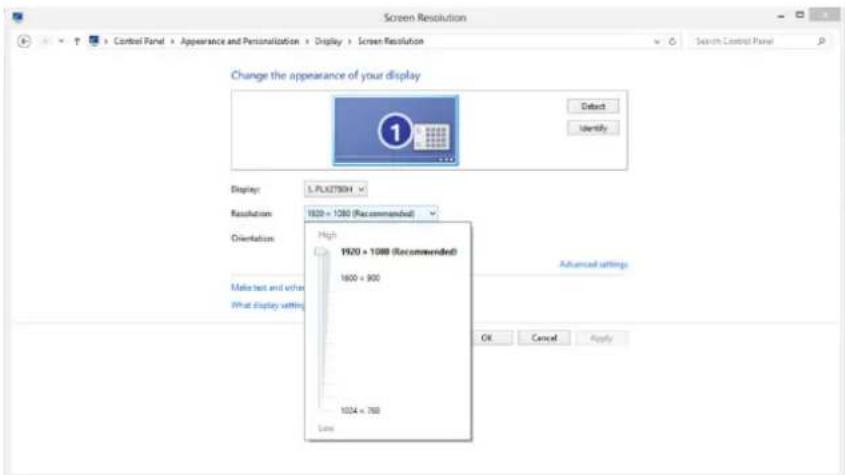Click in the Search Control Panel field
Screen dimensions: 845x475
tap(750, 41)
